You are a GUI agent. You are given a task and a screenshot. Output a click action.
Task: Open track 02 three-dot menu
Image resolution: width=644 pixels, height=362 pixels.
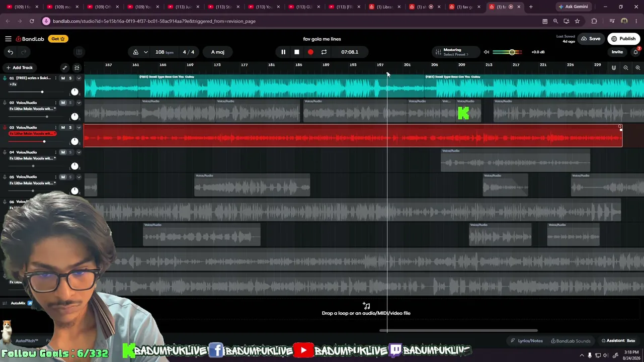pos(55,103)
